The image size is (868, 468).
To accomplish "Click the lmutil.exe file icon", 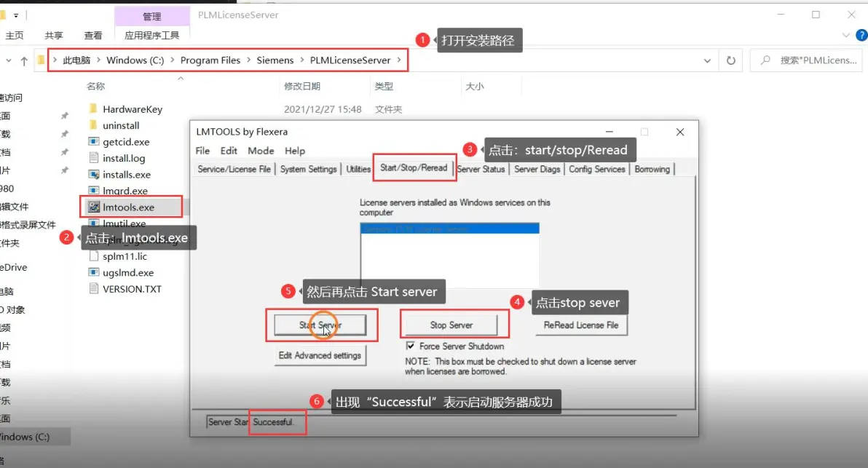I will click(93, 223).
